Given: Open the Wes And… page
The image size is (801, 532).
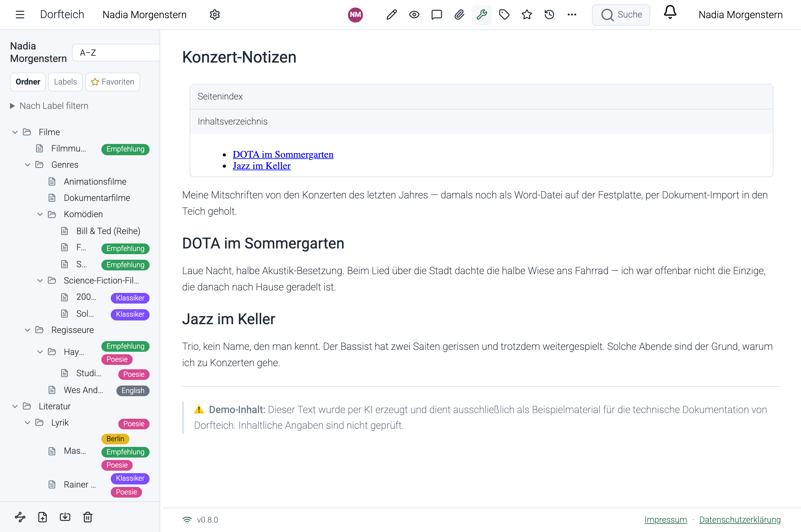Looking at the screenshot, I should [84, 390].
